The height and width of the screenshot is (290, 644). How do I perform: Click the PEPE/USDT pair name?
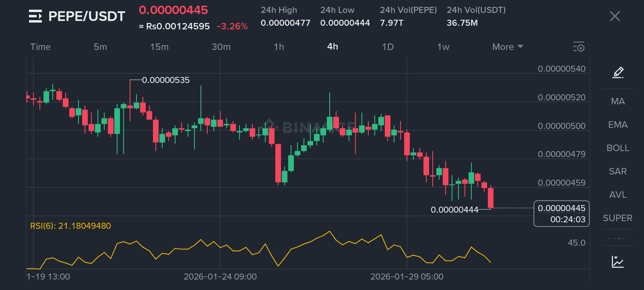(x=87, y=16)
